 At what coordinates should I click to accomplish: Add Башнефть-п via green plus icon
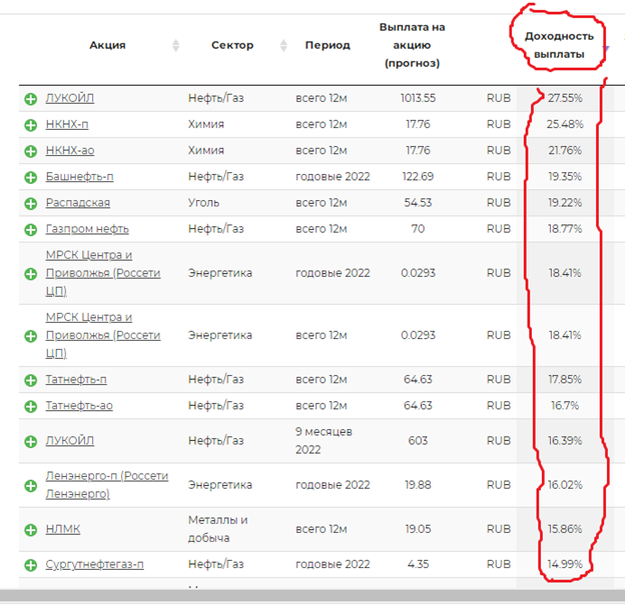coord(31,177)
